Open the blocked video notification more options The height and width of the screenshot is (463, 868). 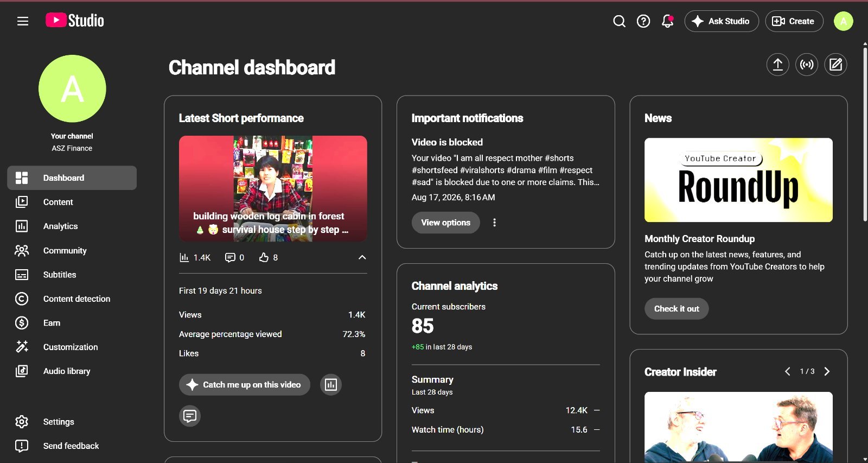pyautogui.click(x=494, y=223)
